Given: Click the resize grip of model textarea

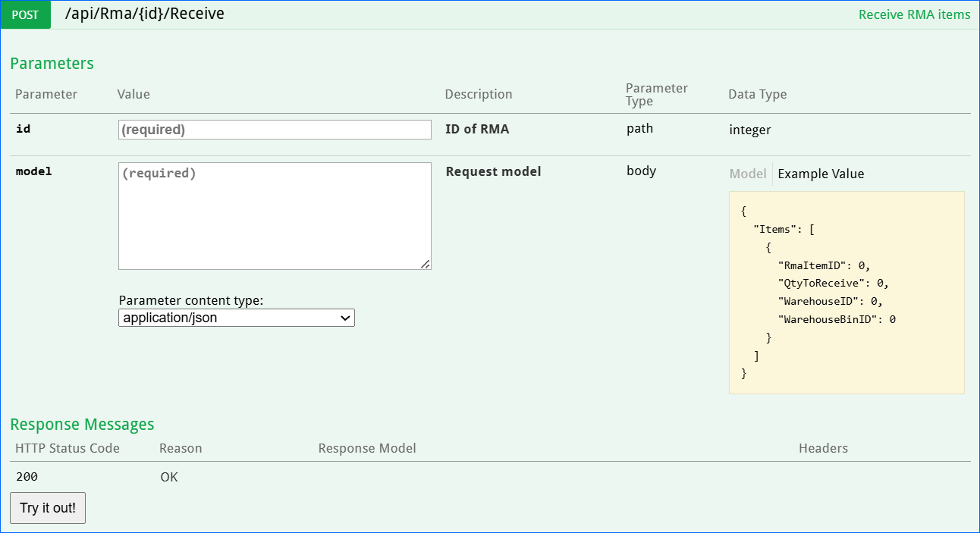Looking at the screenshot, I should [426, 264].
